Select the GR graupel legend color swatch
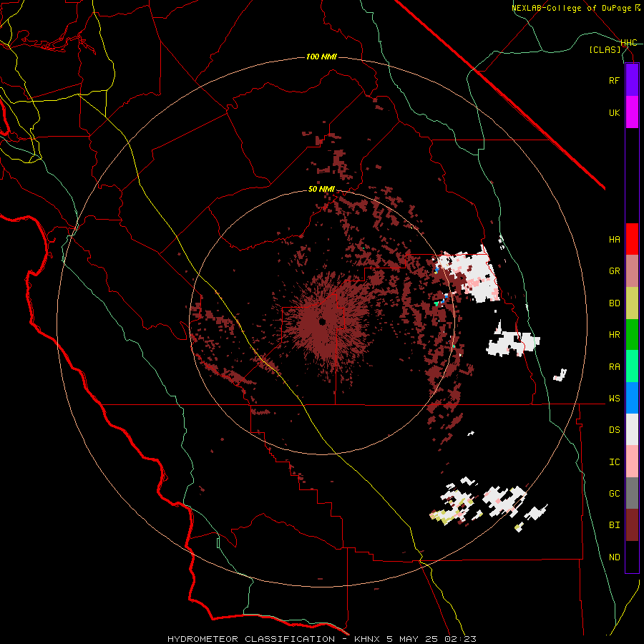Image resolution: width=644 pixels, height=644 pixels. pos(632,271)
